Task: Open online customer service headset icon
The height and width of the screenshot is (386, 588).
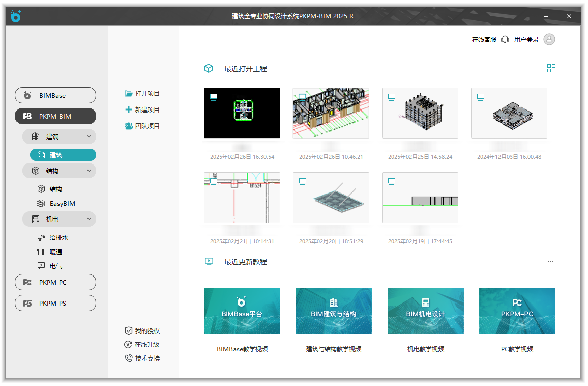Action: tap(505, 39)
